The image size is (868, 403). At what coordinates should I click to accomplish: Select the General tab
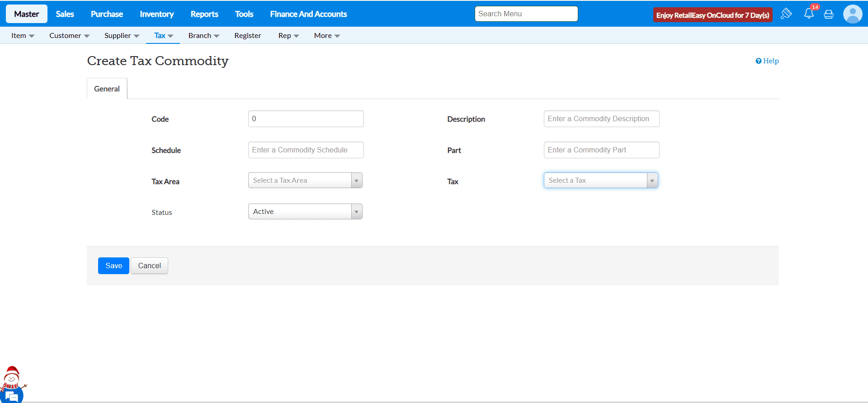coord(107,89)
